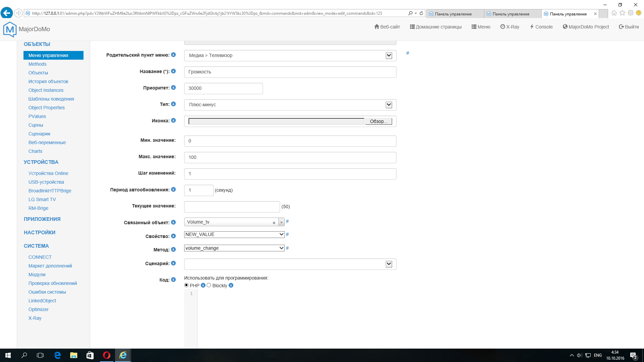Open the LG Smart TV sidebar link
The width and height of the screenshot is (644, 362).
tap(42, 199)
